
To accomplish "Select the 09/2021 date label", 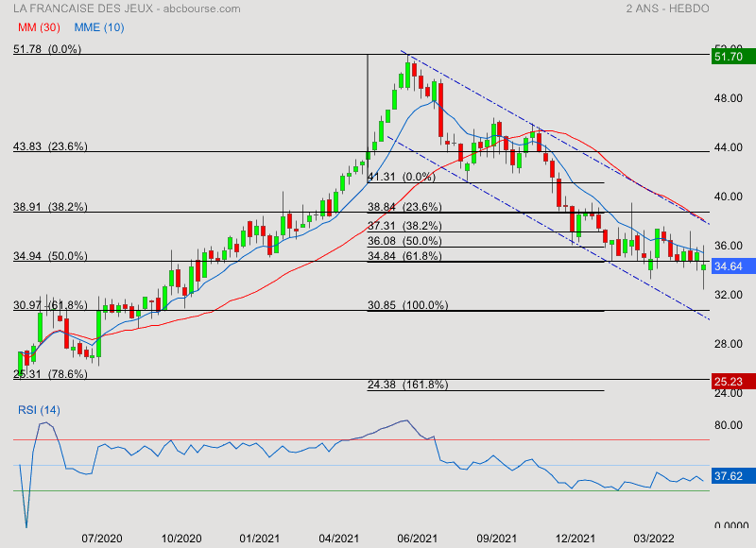I will coord(497,539).
